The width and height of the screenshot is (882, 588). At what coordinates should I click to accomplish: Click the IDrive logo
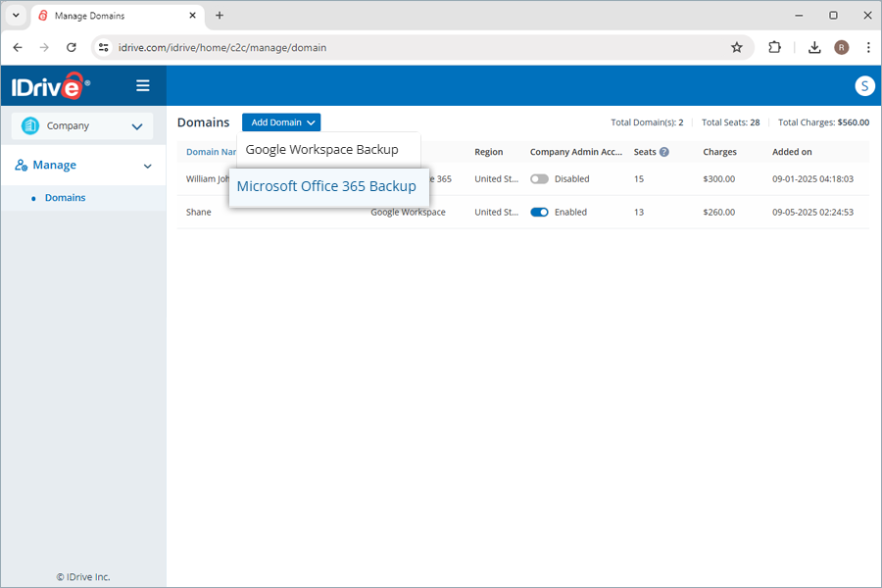click(x=51, y=86)
